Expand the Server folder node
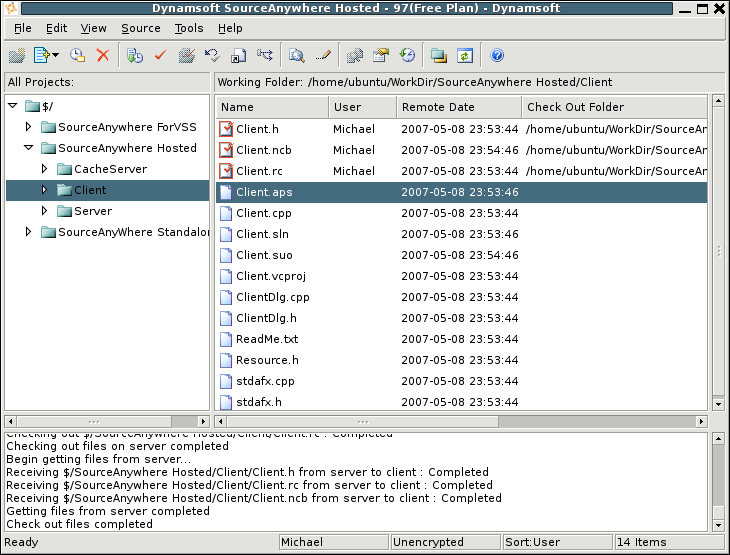The width and height of the screenshot is (730, 555). [45, 211]
